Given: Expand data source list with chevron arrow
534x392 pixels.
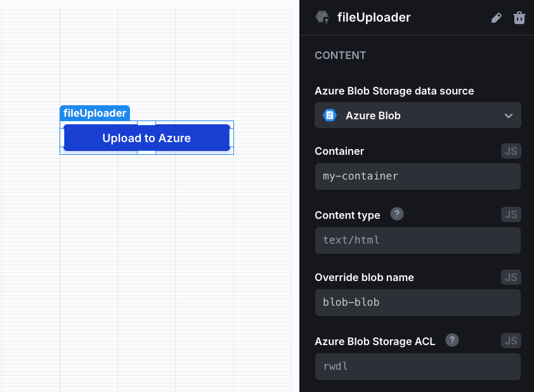Looking at the screenshot, I should 509,116.
